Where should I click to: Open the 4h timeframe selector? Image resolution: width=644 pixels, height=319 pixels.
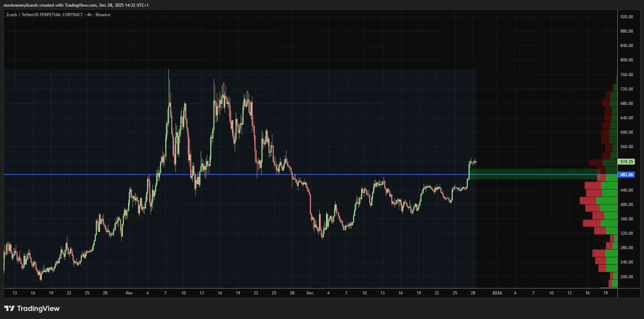(x=89, y=15)
